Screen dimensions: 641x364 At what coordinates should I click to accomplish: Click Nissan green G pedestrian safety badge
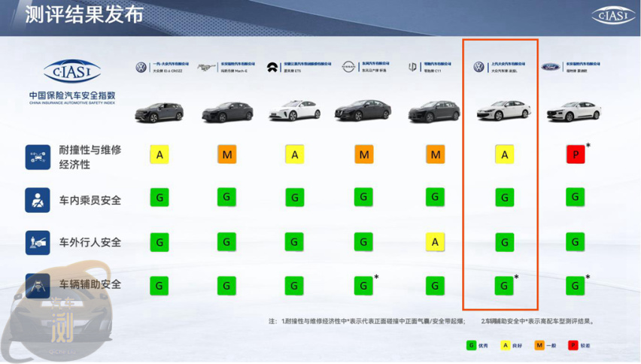click(363, 242)
